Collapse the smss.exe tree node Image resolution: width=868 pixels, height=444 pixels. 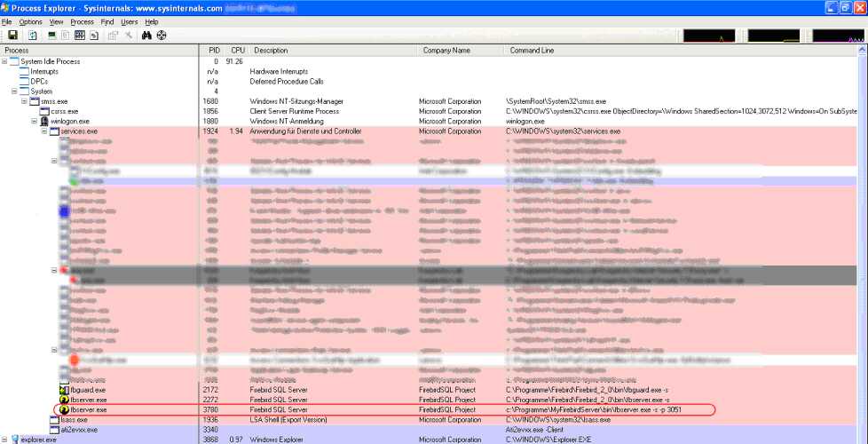(24, 102)
